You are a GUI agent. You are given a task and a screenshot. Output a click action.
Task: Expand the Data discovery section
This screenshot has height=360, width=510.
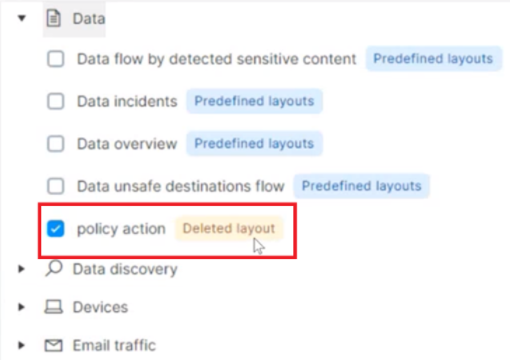point(21,269)
